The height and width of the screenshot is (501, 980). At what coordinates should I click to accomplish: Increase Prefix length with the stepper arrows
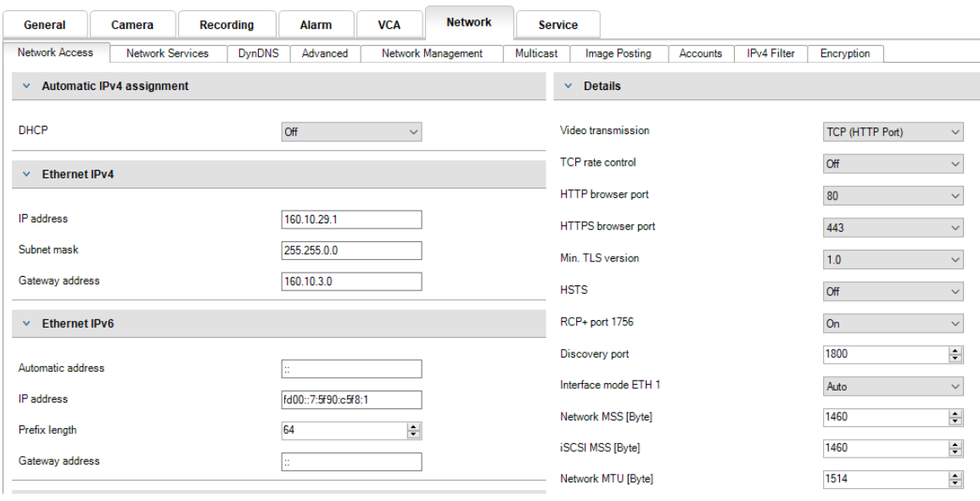(414, 427)
